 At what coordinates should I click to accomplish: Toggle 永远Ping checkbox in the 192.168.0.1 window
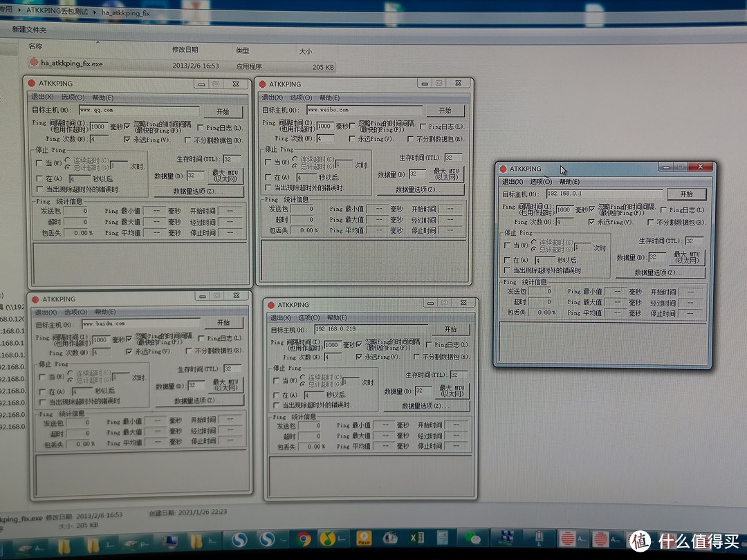point(591,222)
